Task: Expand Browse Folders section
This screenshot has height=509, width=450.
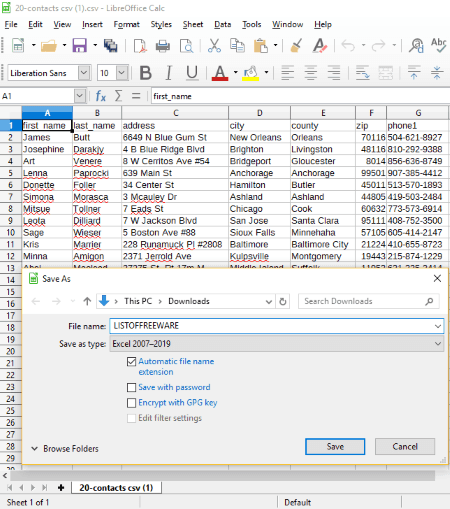Action: (x=65, y=449)
